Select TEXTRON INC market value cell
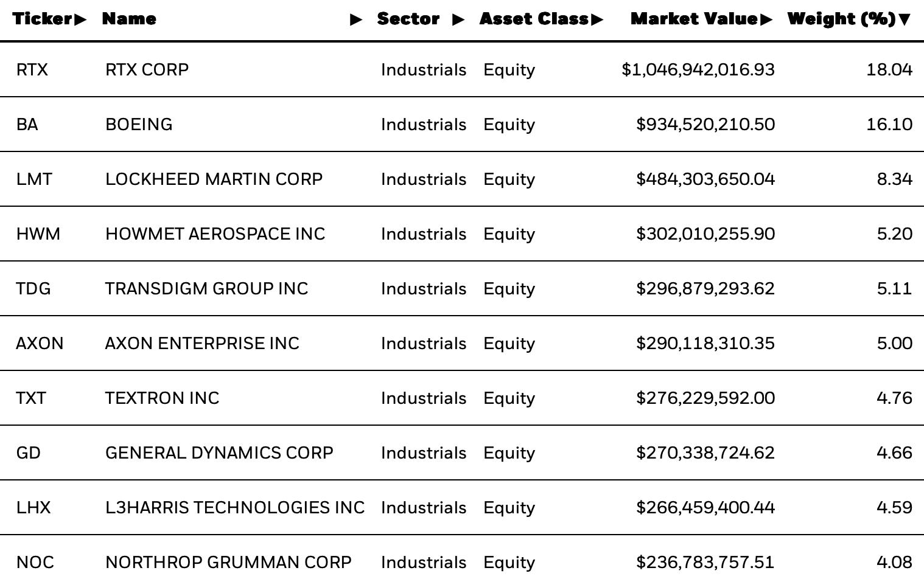This screenshot has height=579, width=924. (705, 398)
